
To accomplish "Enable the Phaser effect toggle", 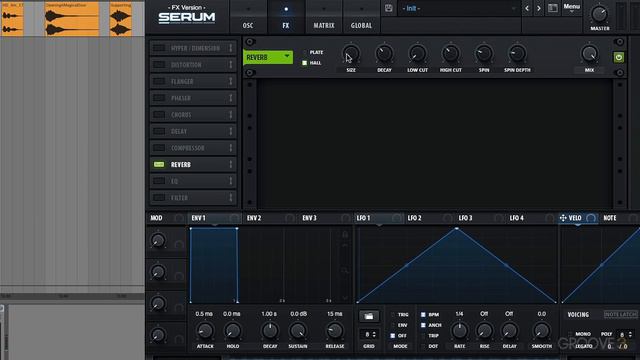I will [x=159, y=98].
